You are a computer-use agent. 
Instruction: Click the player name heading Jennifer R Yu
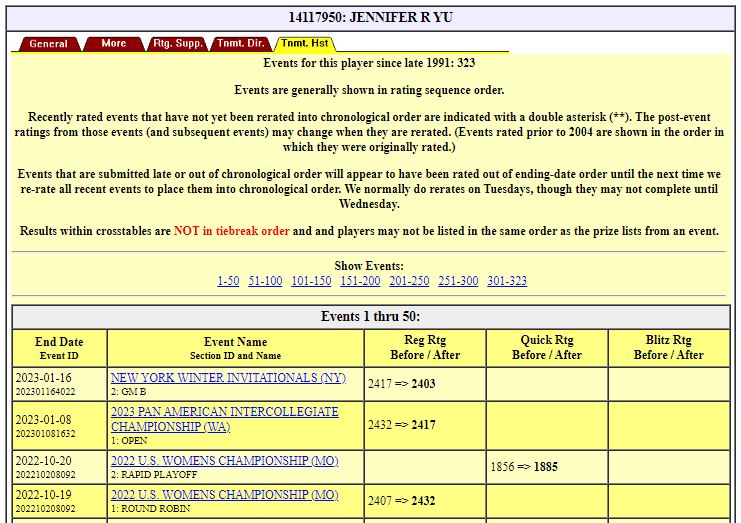370,17
